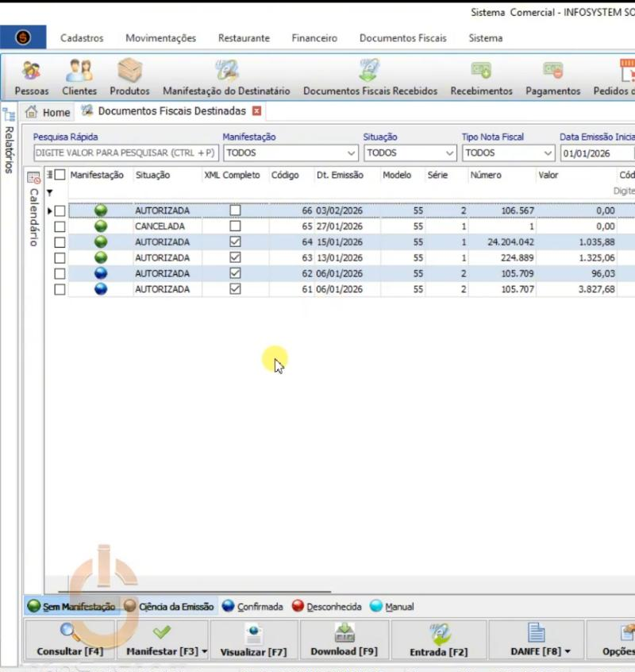Toggle the select-all checkbox in grid header
635x672 pixels.
tap(60, 175)
